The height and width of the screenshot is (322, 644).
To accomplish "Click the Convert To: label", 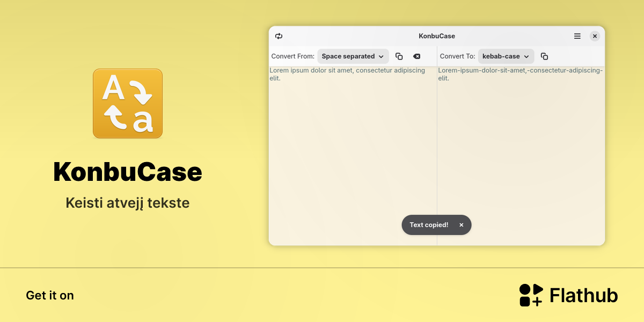I will [457, 56].
